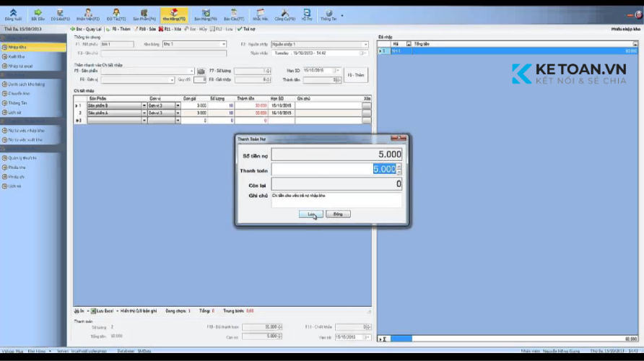Click the Đăng xuất logout icon
This screenshot has height=361, width=644.
point(13,14)
